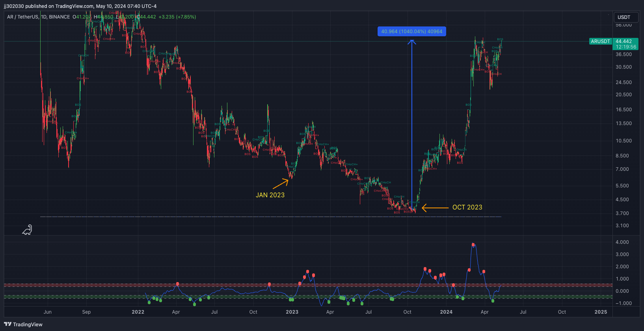Screen dimensions: 644x331
Task: Click the 4.500 price axis label
Action: (x=622, y=200)
